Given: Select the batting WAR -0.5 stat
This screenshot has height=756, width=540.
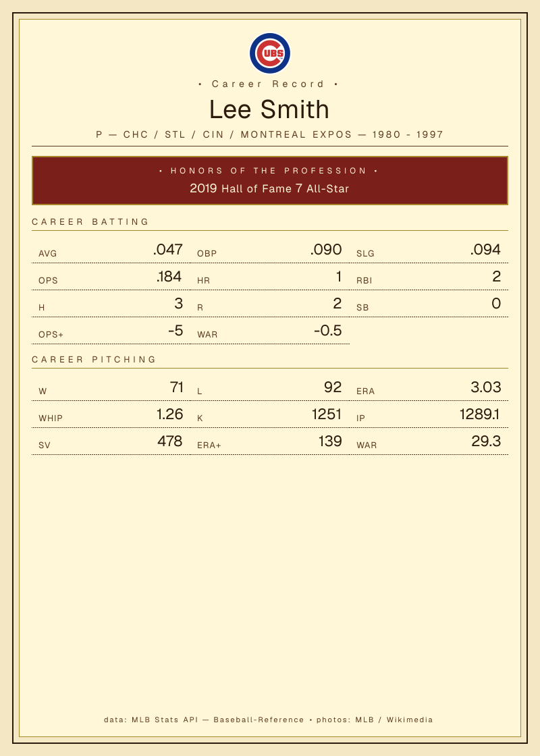Looking at the screenshot, I should [270, 331].
